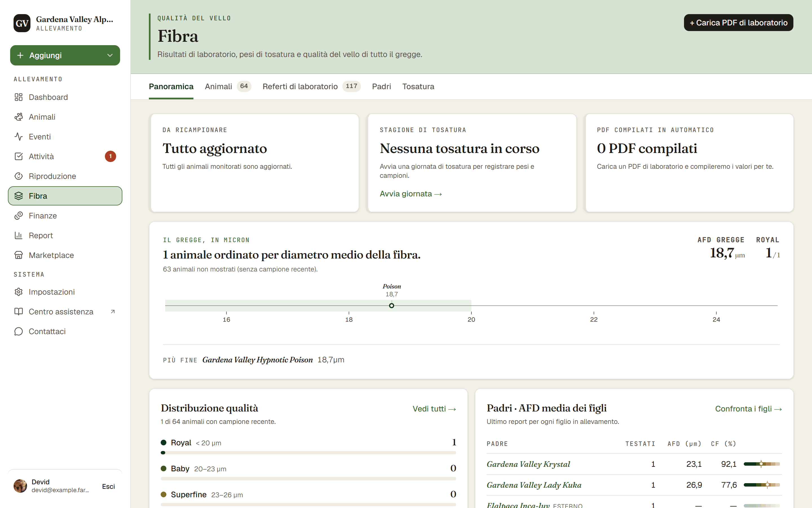Click the Superfine quality row label
This screenshot has width=812, height=508.
189,494
